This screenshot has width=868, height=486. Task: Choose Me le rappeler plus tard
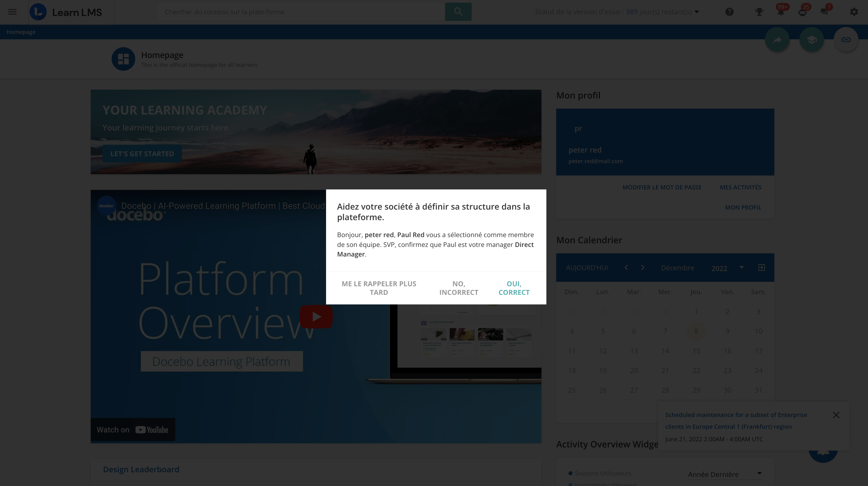point(379,288)
